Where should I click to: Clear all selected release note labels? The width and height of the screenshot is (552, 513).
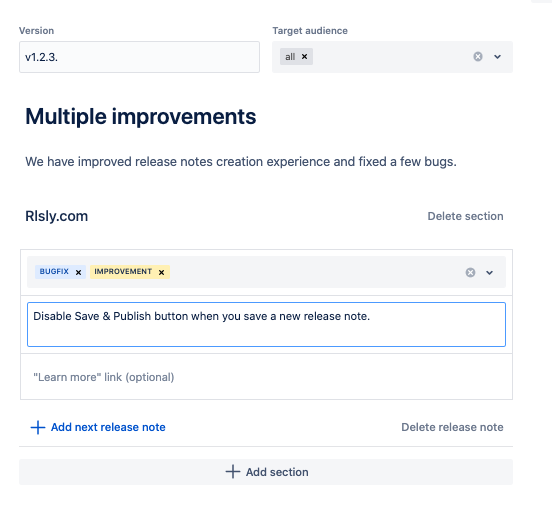470,273
